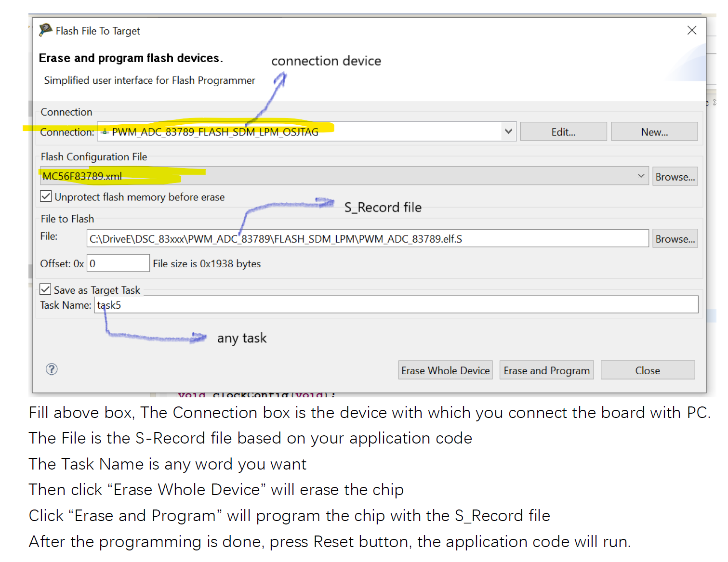
Task: Click the New button to create a connection
Action: click(x=654, y=131)
